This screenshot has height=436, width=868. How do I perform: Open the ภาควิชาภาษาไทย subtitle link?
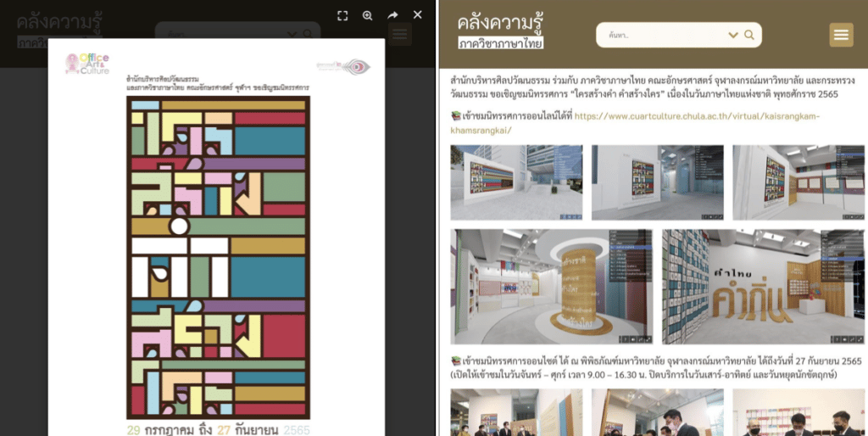pos(501,42)
